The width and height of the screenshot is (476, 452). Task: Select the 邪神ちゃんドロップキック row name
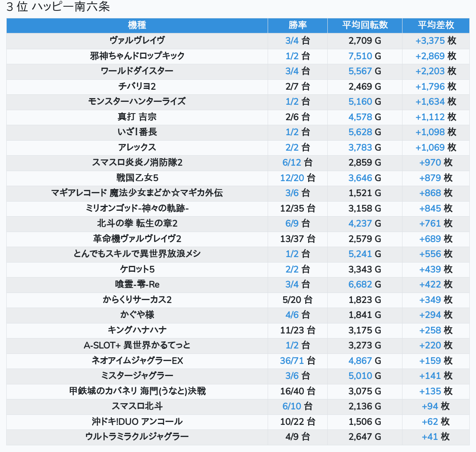[137, 56]
